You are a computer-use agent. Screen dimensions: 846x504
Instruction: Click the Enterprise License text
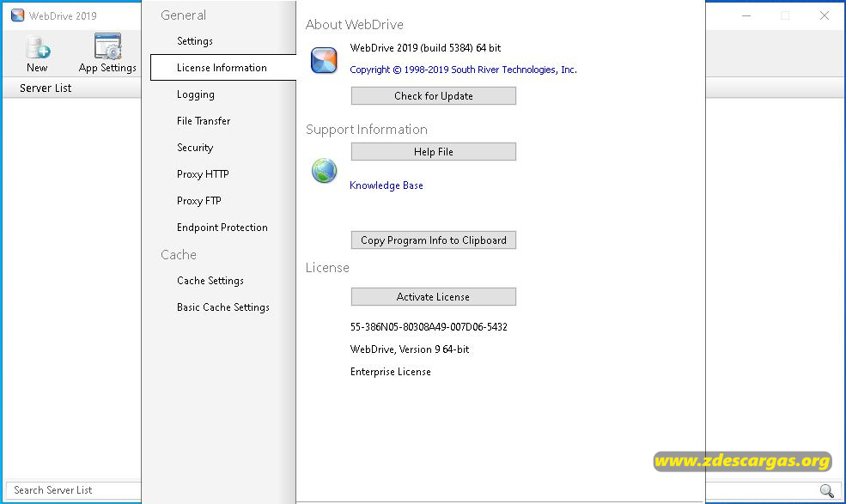(x=390, y=372)
